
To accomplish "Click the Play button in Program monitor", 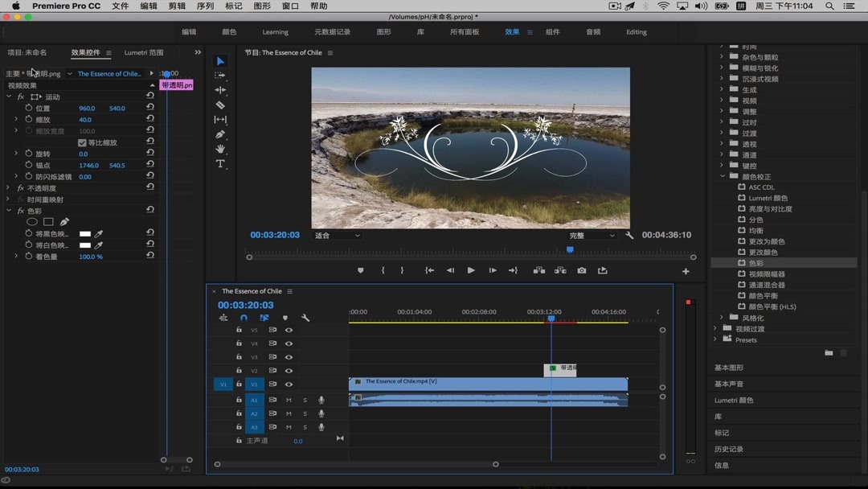I will pyautogui.click(x=471, y=271).
